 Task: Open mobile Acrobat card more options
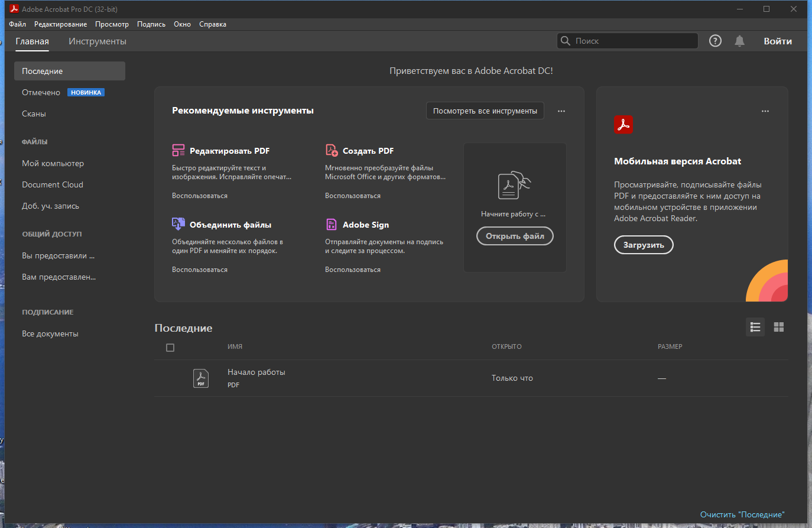click(x=765, y=111)
